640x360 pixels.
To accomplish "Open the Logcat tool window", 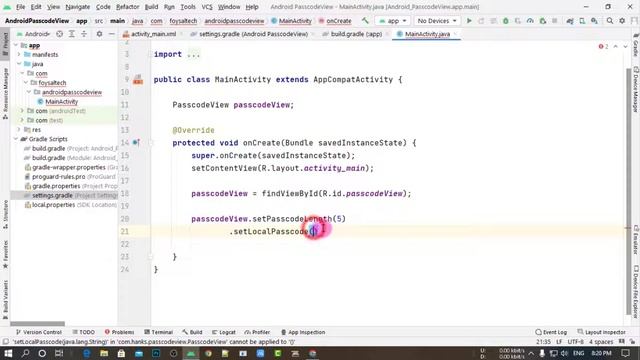I will coord(224,332).
